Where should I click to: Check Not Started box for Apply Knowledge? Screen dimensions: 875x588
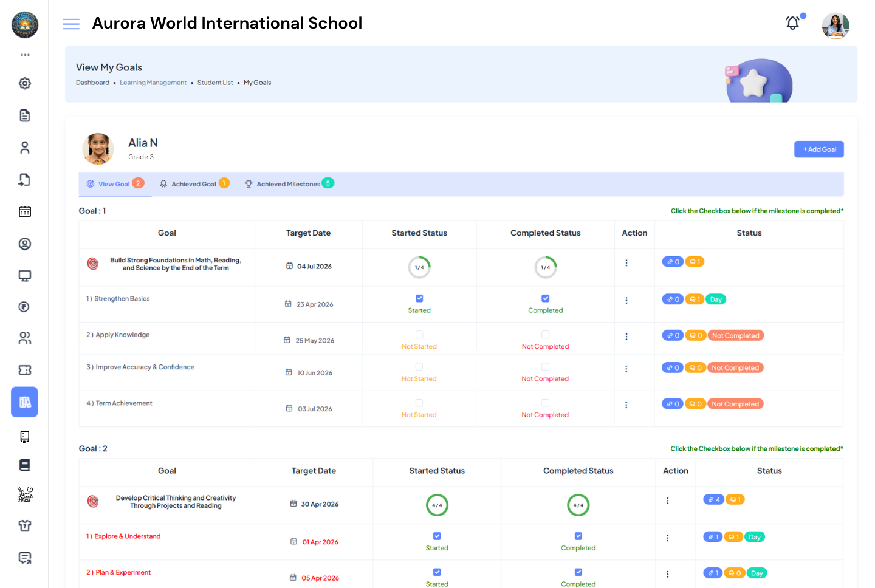419,335
